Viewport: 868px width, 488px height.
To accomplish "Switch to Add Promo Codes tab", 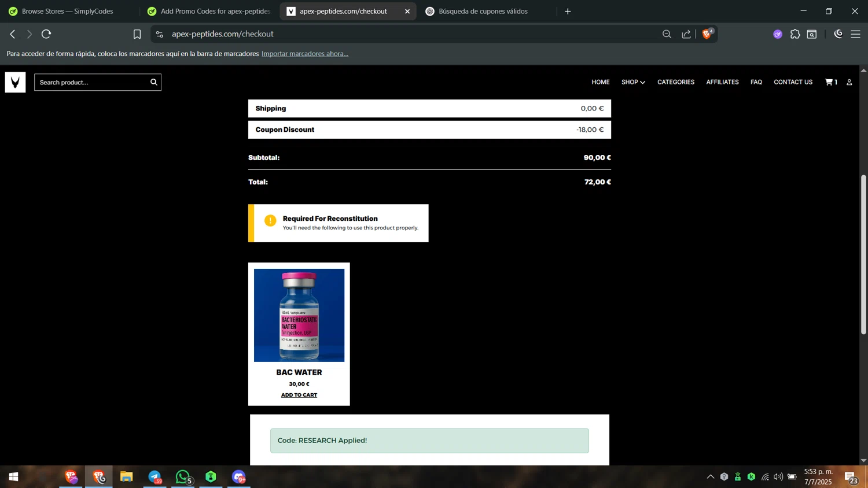I will [x=208, y=11].
